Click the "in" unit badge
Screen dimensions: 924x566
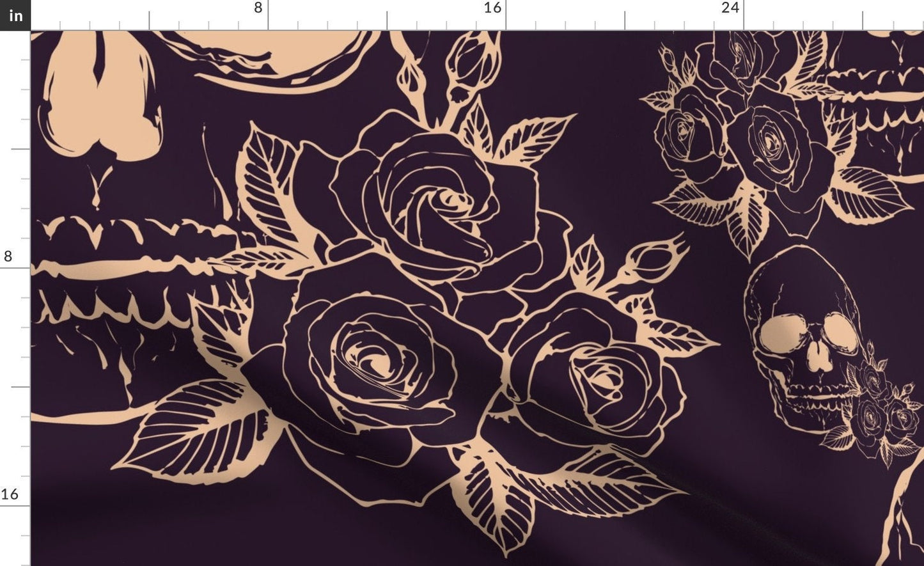[15, 15]
